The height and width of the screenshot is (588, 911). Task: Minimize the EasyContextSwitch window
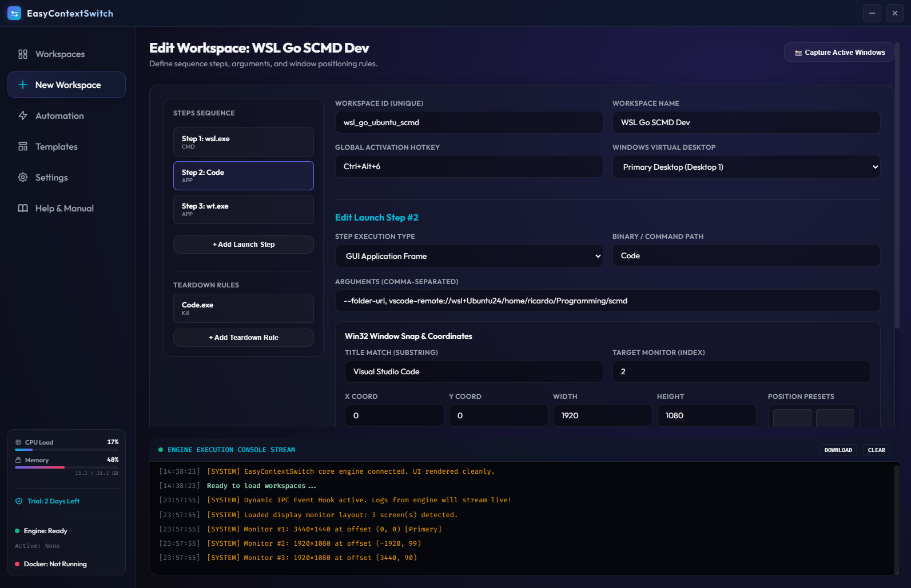click(x=872, y=13)
